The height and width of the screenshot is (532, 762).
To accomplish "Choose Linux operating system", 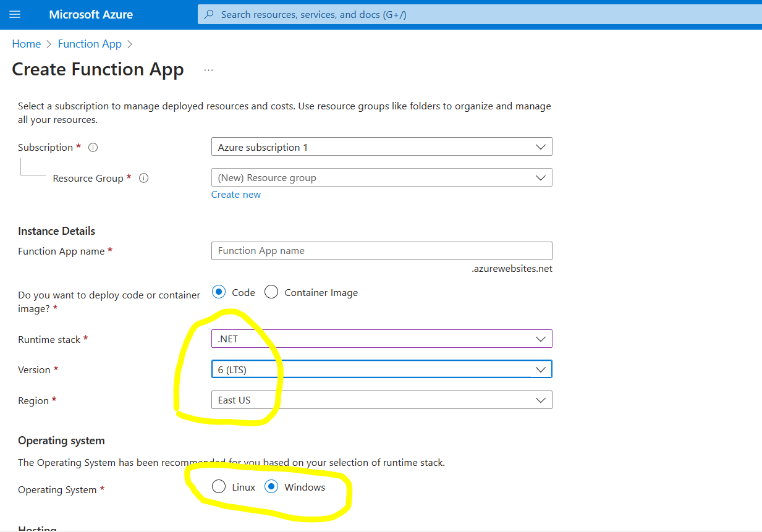I will click(x=218, y=487).
